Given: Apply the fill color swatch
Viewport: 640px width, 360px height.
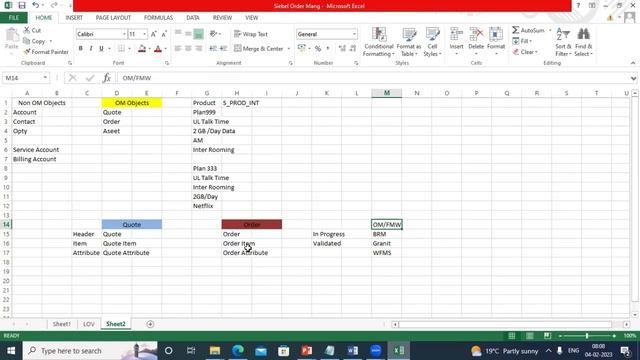Looking at the screenshot, I should click(x=142, y=49).
